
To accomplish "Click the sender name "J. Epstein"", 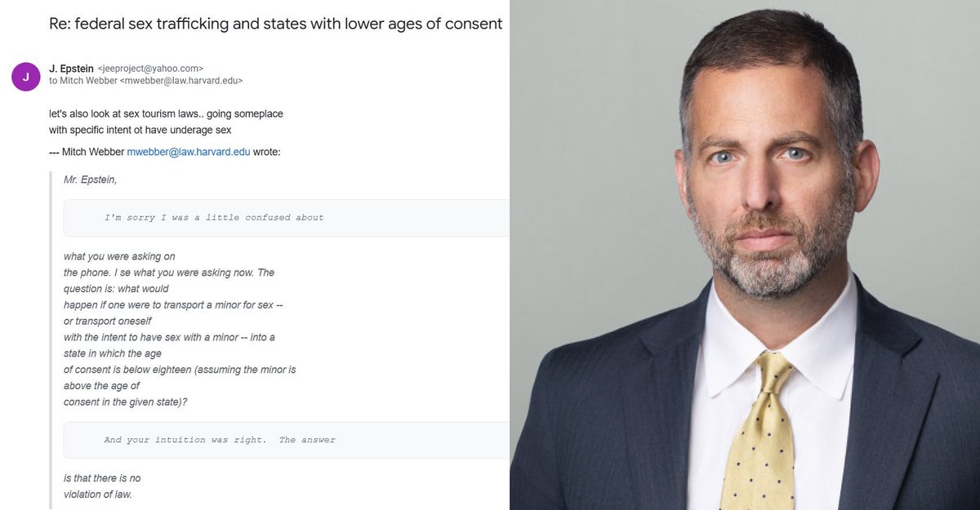I will tap(71, 69).
